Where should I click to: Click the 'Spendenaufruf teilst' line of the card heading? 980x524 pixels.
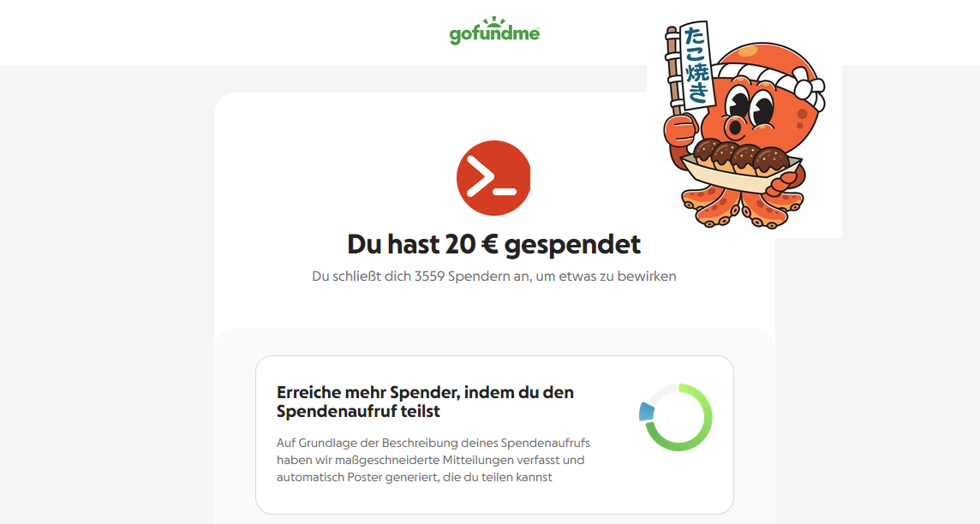358,411
